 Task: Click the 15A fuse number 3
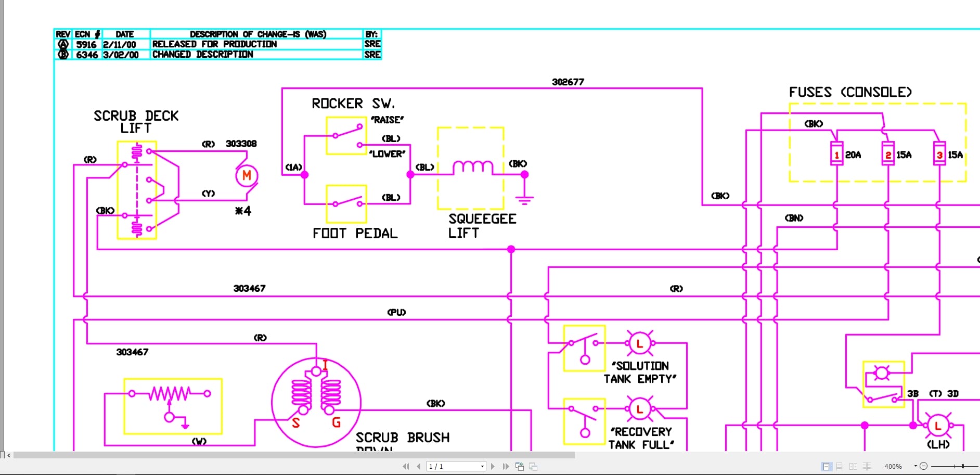click(x=939, y=155)
